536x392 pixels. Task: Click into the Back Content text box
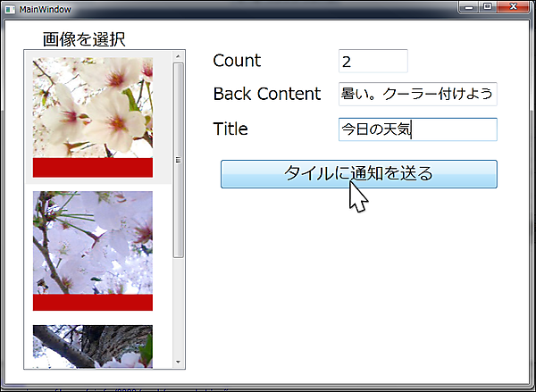[x=418, y=94]
